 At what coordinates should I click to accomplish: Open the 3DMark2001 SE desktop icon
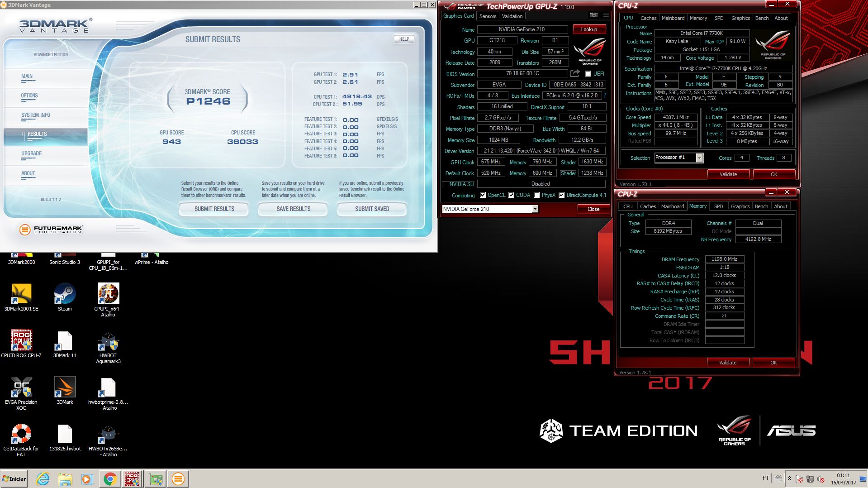tap(21, 297)
